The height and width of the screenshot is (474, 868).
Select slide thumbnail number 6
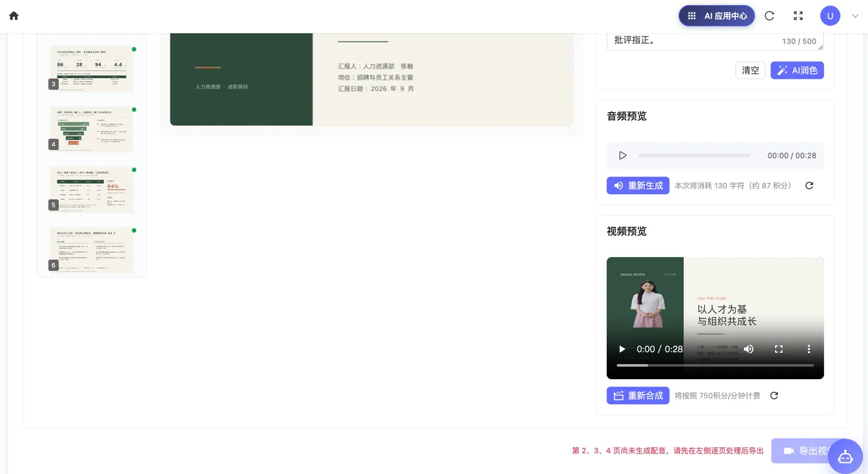(92, 250)
